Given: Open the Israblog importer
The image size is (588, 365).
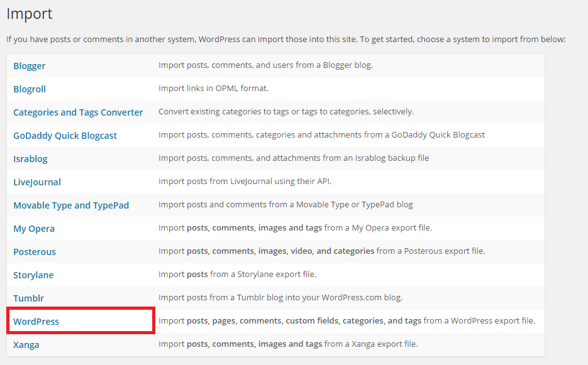Looking at the screenshot, I should [x=30, y=159].
